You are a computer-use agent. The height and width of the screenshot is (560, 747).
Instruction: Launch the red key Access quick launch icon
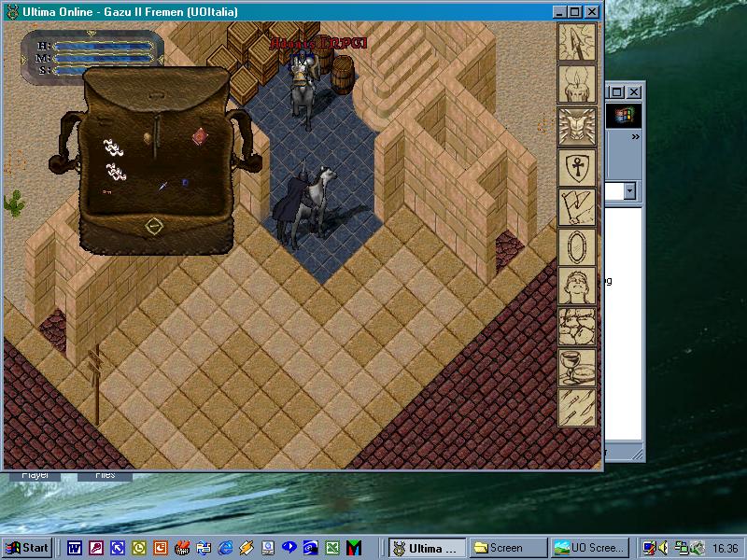[x=96, y=548]
